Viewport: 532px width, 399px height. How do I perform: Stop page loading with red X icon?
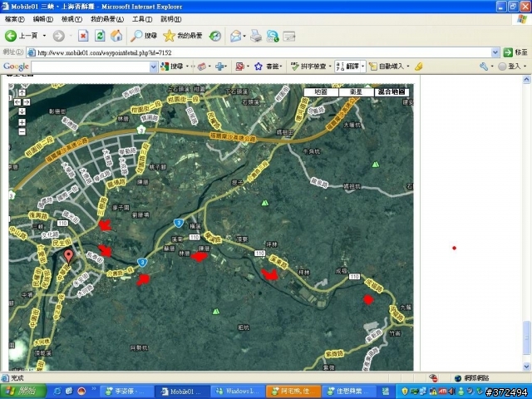click(x=83, y=36)
